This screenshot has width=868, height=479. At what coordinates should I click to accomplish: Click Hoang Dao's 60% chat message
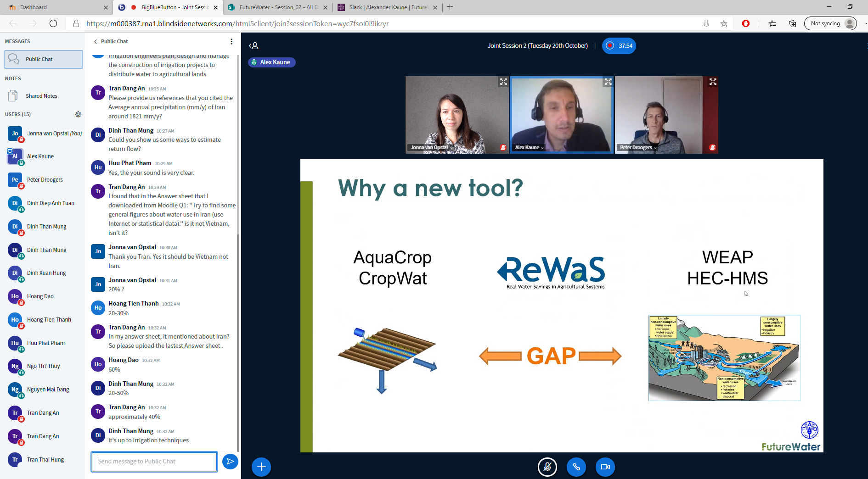coord(114,369)
